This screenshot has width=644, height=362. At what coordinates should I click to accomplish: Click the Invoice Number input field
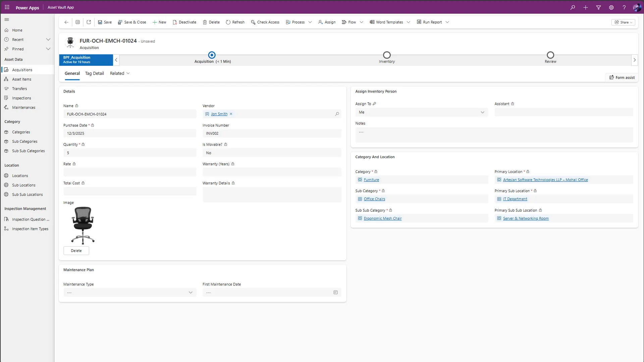coord(272,133)
